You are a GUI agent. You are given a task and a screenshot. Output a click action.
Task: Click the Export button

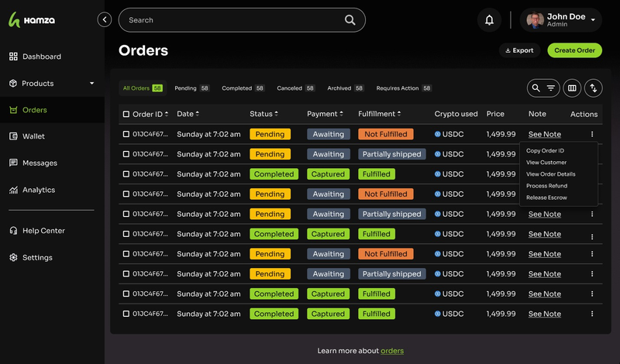[x=519, y=50]
